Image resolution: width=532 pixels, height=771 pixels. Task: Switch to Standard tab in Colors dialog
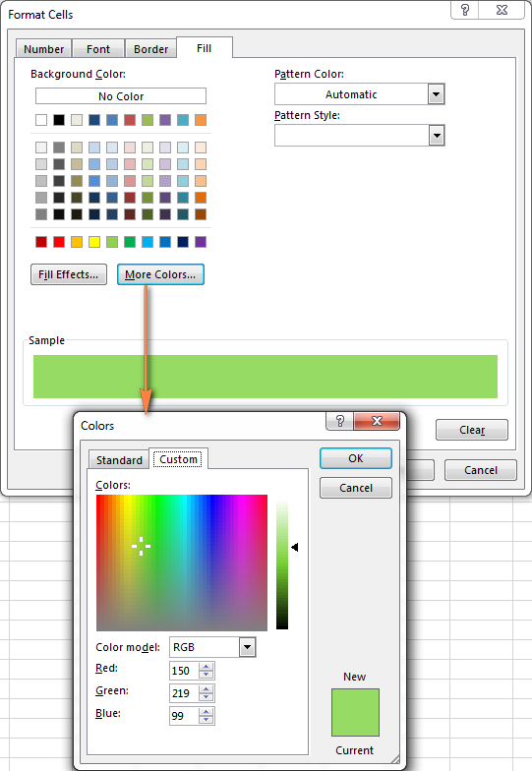[119, 460]
